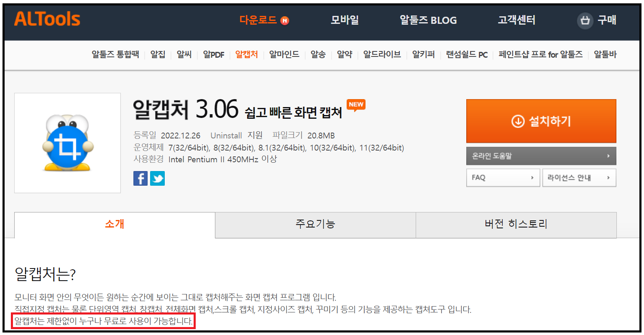
Task: Click the 쉽고 빠른 화면 캡처 subtitle
Action: coord(294,113)
